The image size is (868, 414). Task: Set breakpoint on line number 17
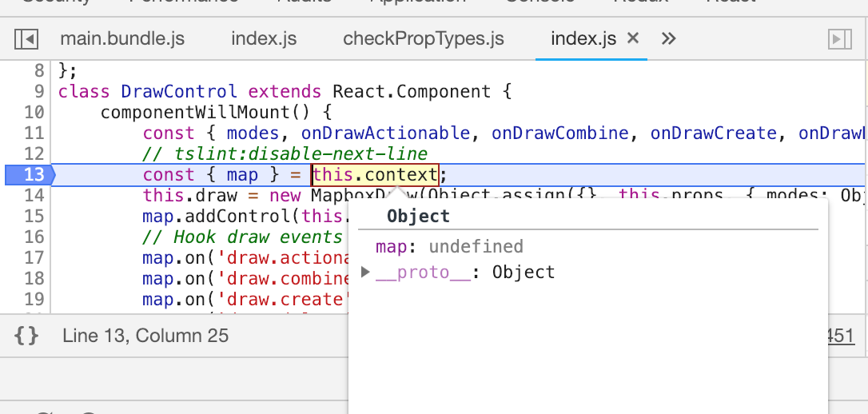pyautogui.click(x=34, y=258)
